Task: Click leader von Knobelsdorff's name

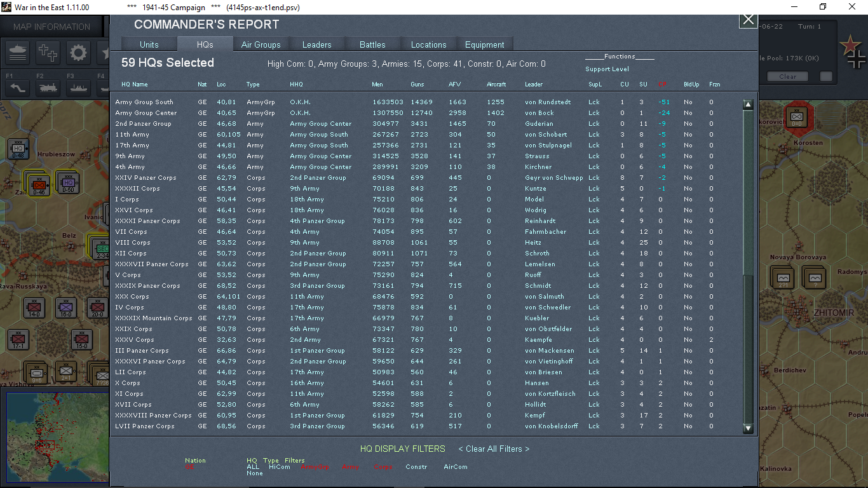Action: point(552,426)
